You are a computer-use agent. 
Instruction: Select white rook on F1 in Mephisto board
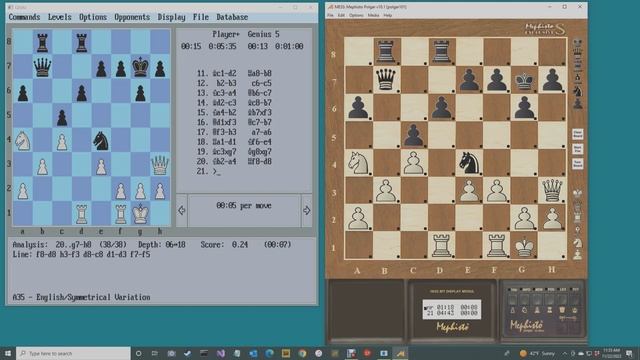pos(496,245)
